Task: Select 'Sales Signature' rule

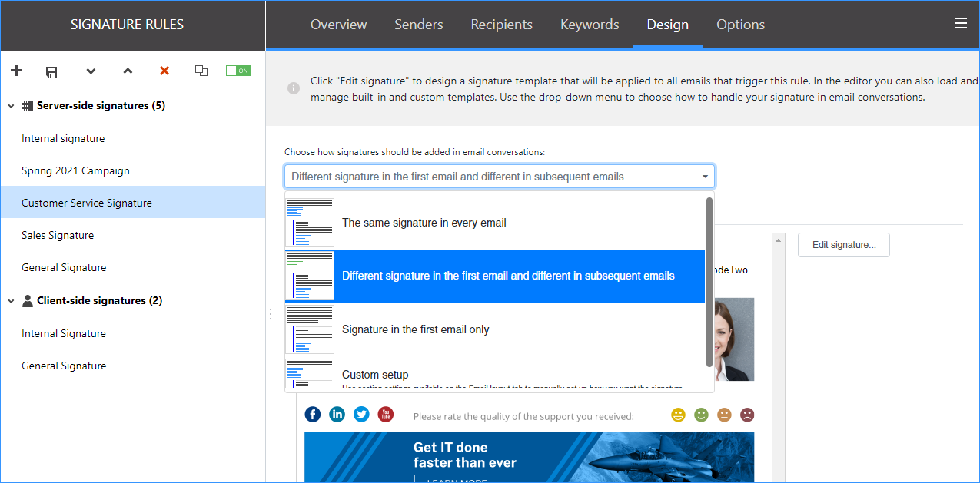Action: 133,235
